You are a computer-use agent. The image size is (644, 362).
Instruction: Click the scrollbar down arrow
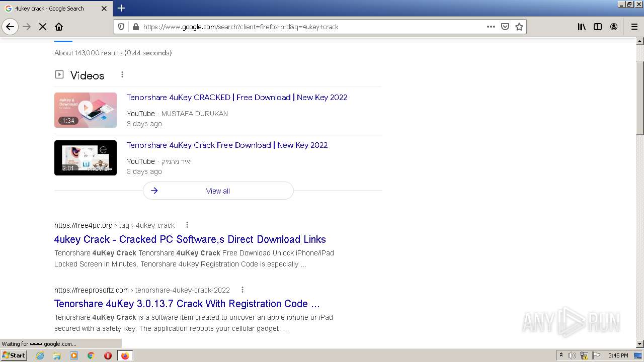[x=640, y=344]
